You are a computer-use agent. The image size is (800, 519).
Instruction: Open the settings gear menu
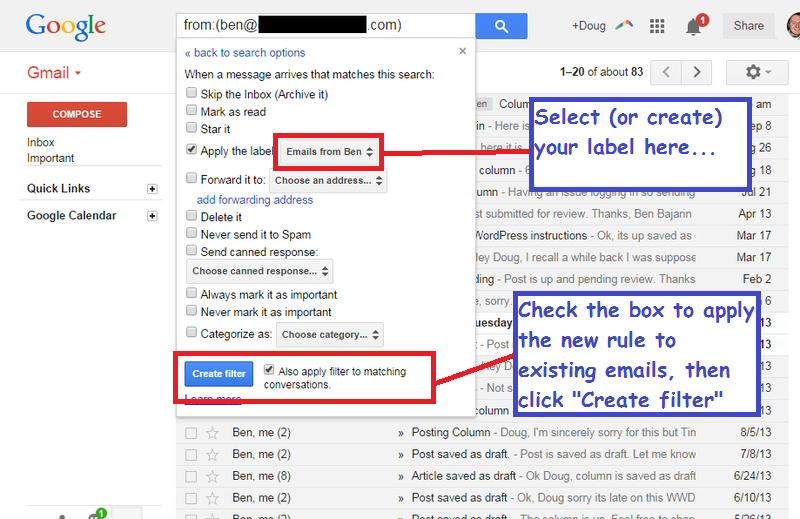(x=757, y=72)
